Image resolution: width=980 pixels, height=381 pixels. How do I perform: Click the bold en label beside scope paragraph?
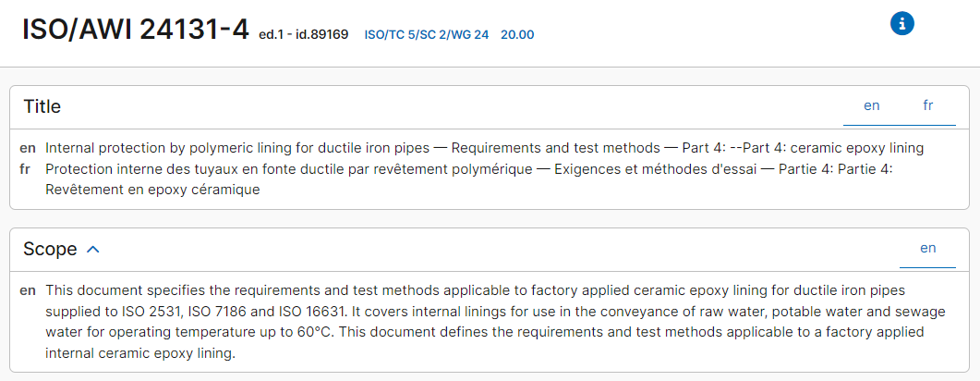pos(28,291)
